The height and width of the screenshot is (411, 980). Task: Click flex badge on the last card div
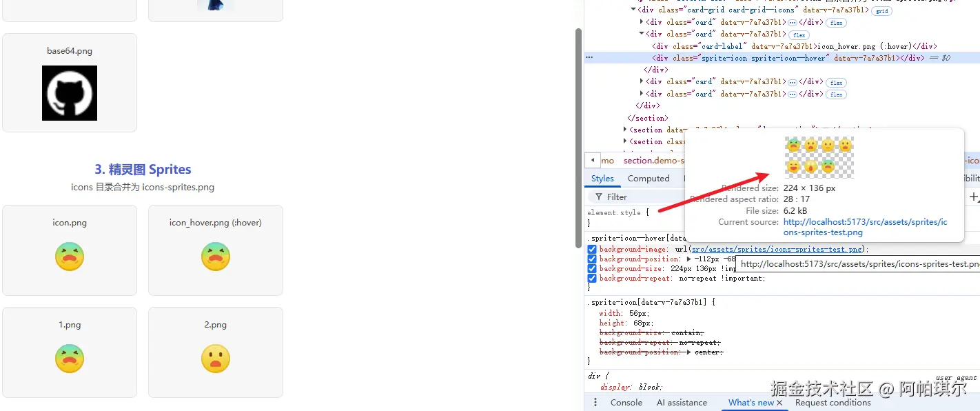tap(836, 94)
